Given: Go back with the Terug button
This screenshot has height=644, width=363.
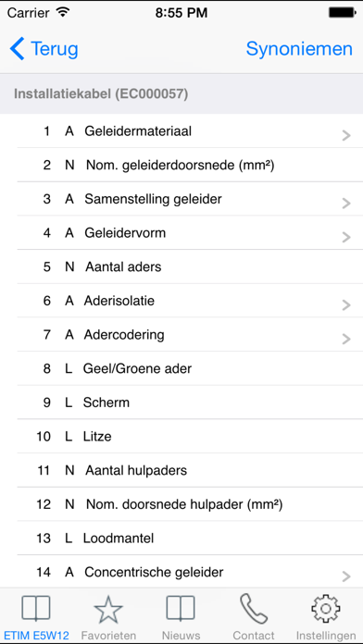Looking at the screenshot, I should (44, 49).
